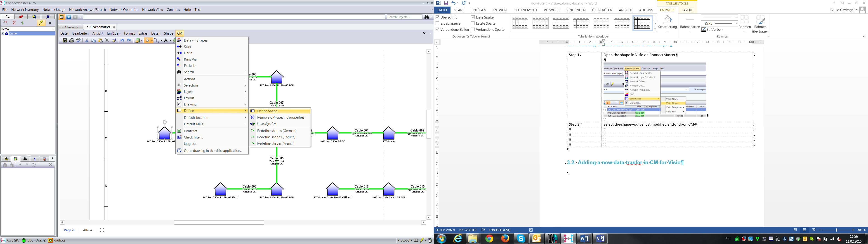Uncheck the Verbundene Zeilen checkbox

[x=437, y=29]
